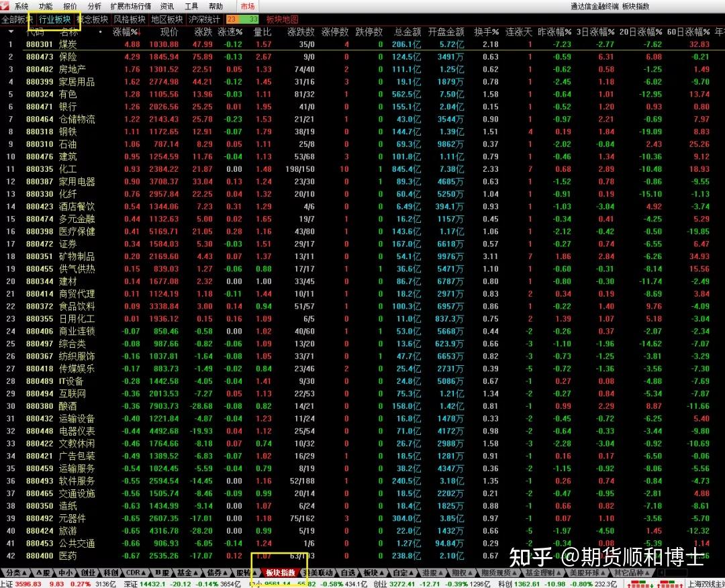Click the up/down count color bar 23/33

click(x=242, y=19)
